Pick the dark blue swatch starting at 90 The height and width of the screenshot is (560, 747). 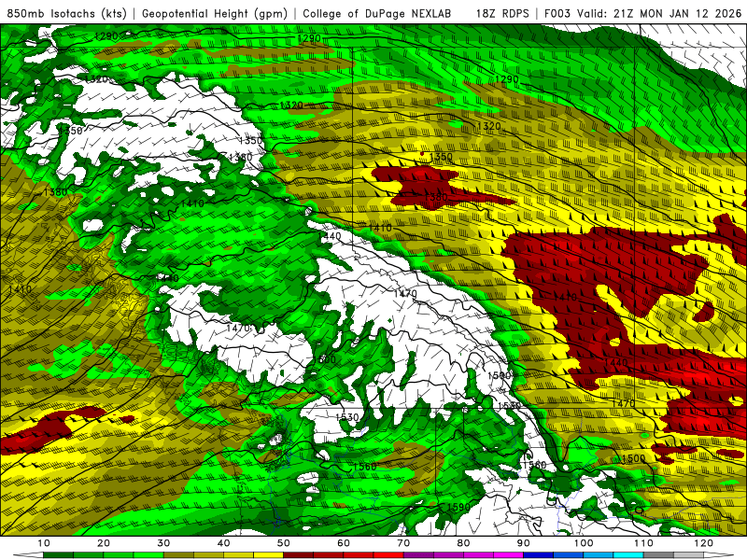click(x=539, y=554)
